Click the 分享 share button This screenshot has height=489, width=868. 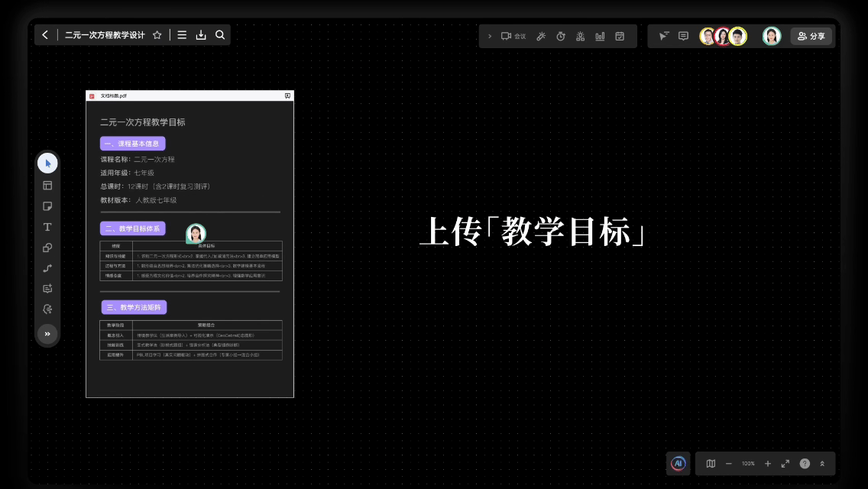(x=811, y=36)
